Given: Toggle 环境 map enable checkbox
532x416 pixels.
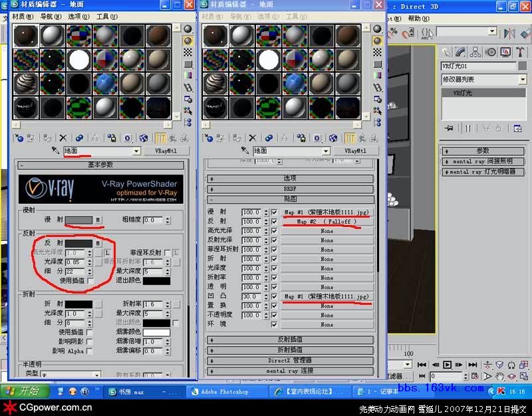Looking at the screenshot, I should (x=274, y=325).
